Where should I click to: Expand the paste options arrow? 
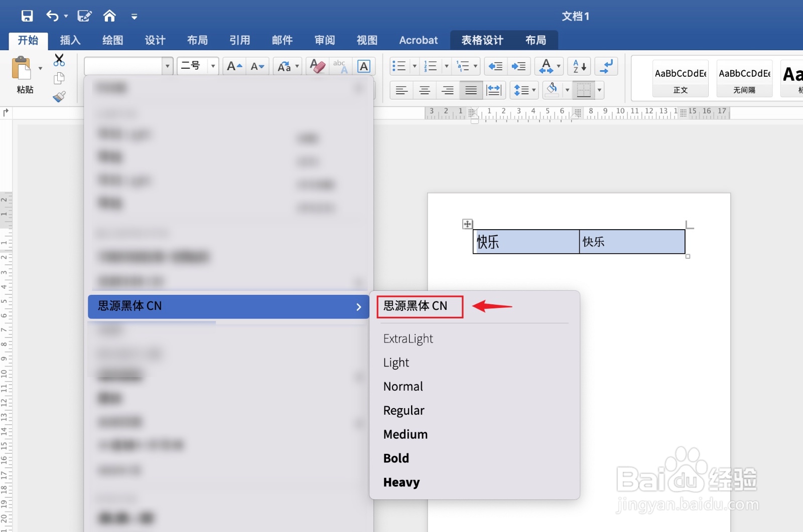(40, 69)
